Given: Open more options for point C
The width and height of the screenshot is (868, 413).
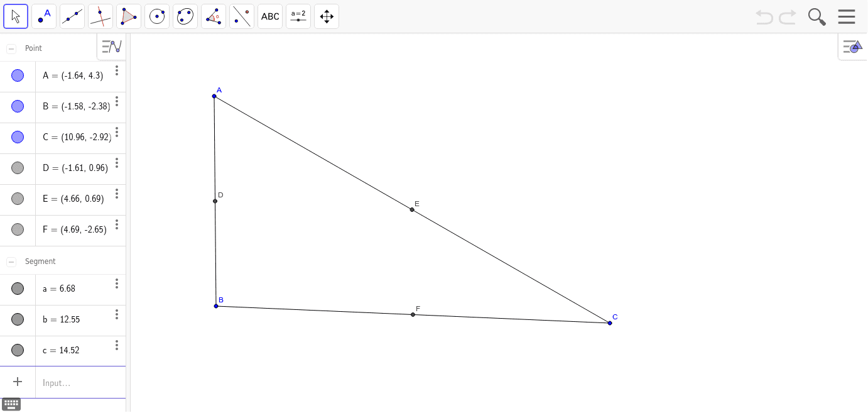Looking at the screenshot, I should 117,132.
